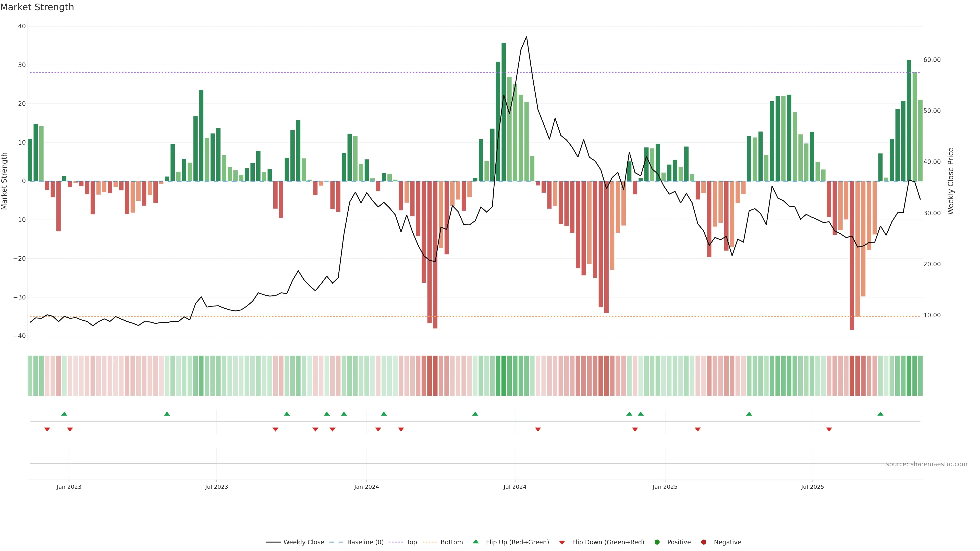Image resolution: width=980 pixels, height=551 pixels.
Task: Click the Jul 2024 x-axis label
Action: point(515,487)
